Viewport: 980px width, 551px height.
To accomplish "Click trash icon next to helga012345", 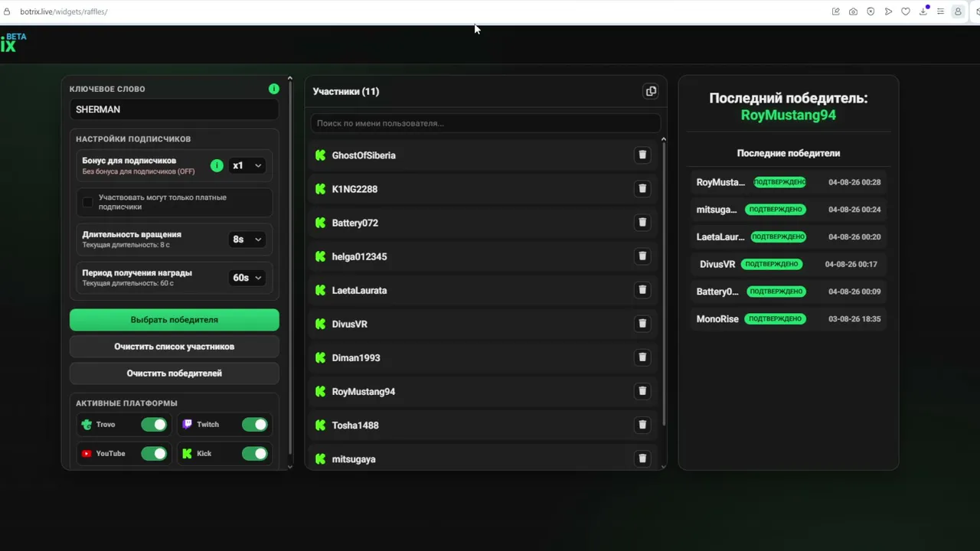I will tap(642, 256).
